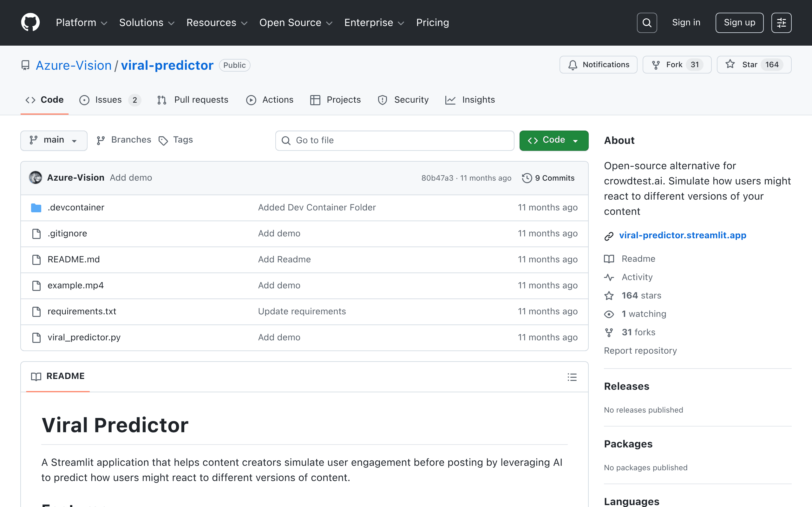Click the Azure-Vision avatar in commit row
This screenshot has width=812, height=507.
36,177
